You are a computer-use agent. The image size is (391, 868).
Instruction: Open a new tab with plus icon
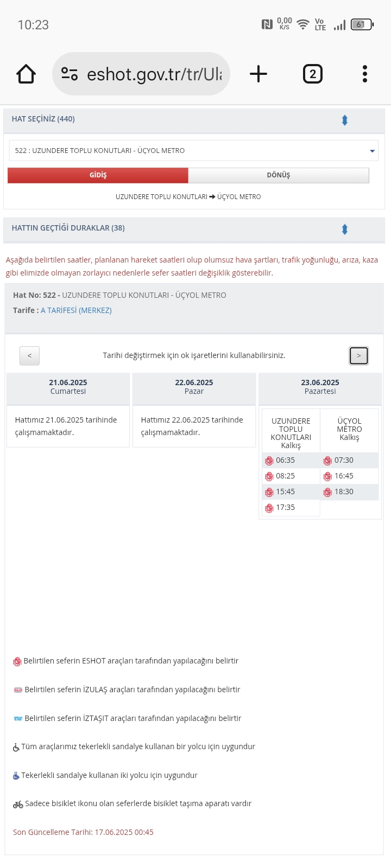coord(258,74)
